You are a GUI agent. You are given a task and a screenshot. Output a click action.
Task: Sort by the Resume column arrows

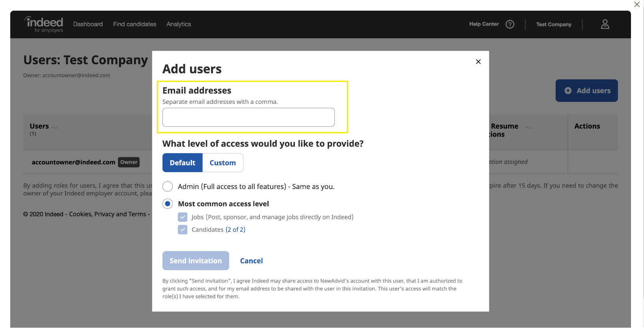coord(528,128)
